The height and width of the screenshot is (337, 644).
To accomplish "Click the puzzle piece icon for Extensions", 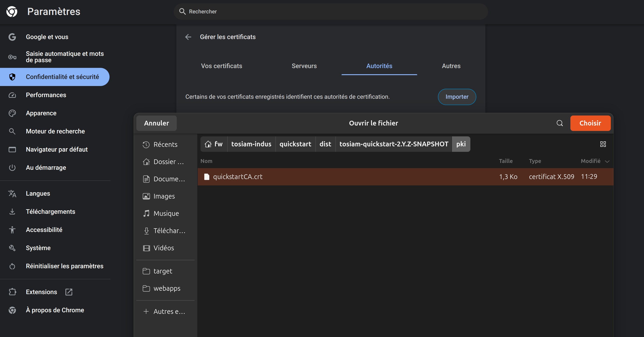I will point(12,292).
